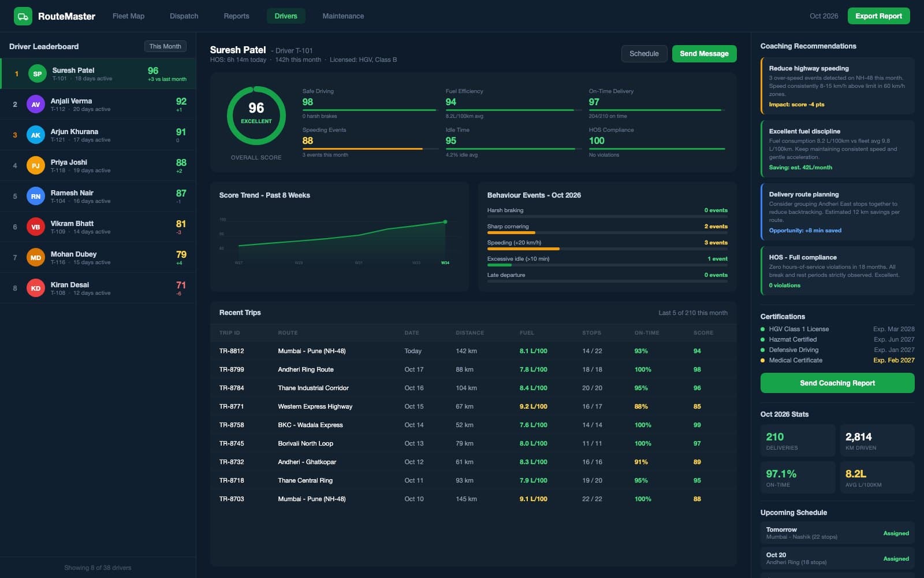The image size is (924, 578).
Task: Select Ramesh Nair's RN avatar
Action: (36, 197)
